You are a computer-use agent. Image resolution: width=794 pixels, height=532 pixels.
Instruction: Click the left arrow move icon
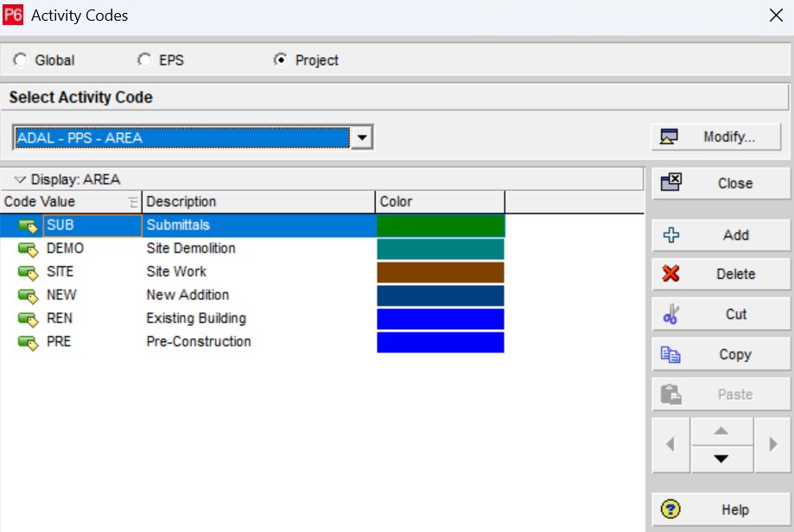pyautogui.click(x=670, y=445)
